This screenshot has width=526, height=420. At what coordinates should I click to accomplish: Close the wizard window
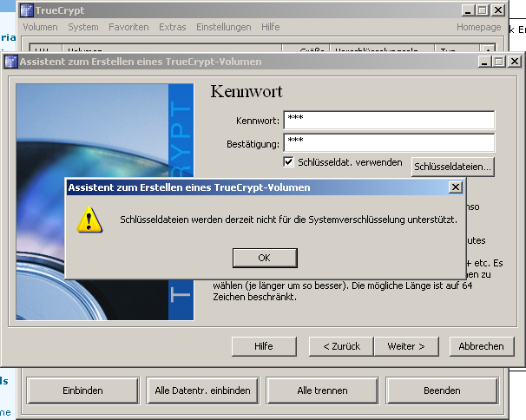coord(514,62)
